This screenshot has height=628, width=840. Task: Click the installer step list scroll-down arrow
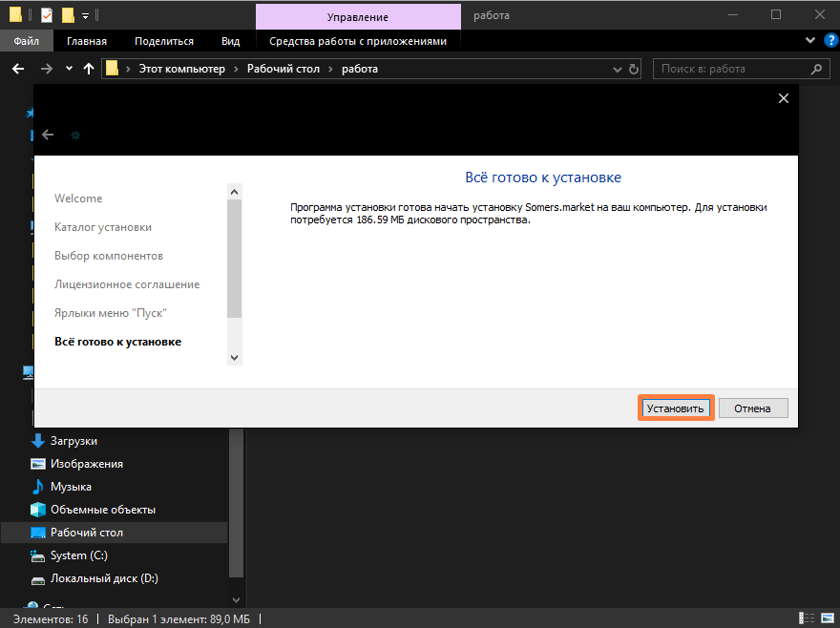[x=234, y=357]
